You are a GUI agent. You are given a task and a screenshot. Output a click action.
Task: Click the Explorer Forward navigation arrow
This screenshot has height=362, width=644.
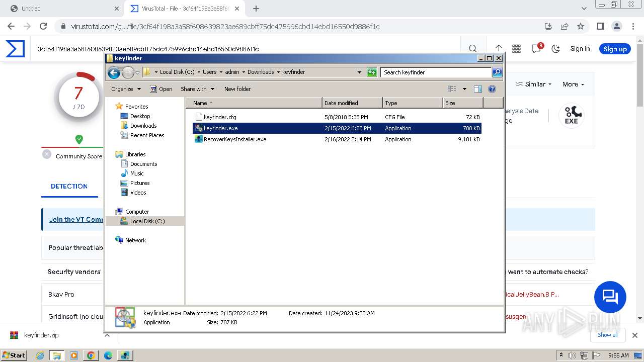128,72
